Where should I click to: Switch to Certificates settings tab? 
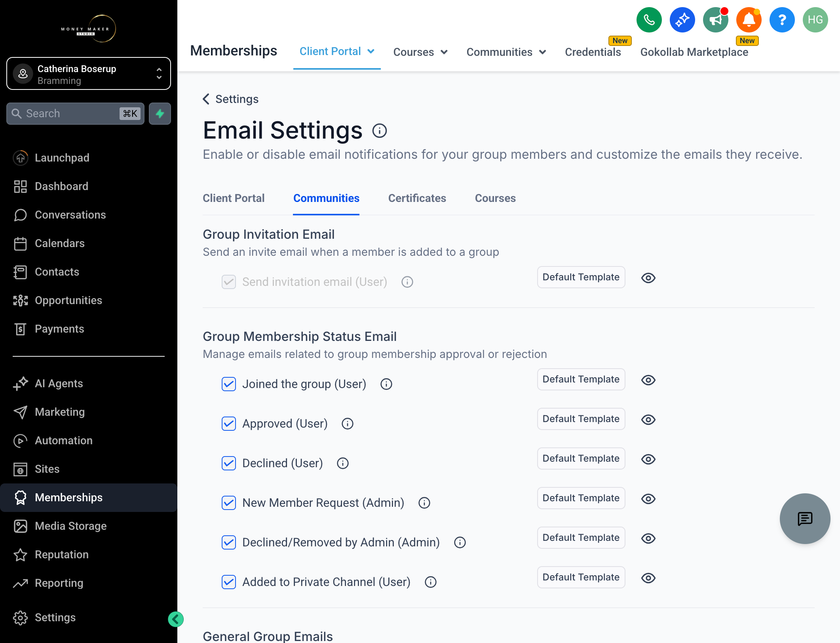tap(417, 198)
